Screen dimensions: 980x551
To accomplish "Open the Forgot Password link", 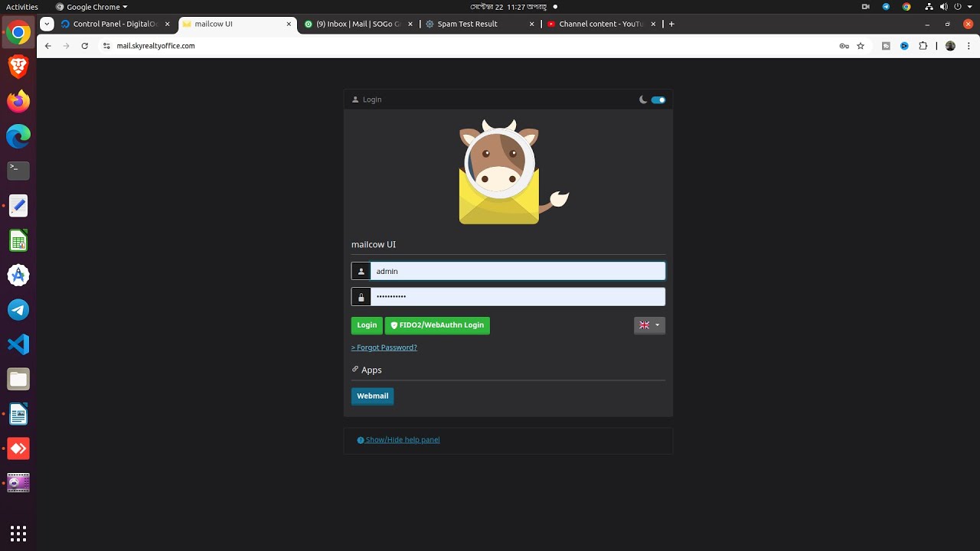I will 384,347.
